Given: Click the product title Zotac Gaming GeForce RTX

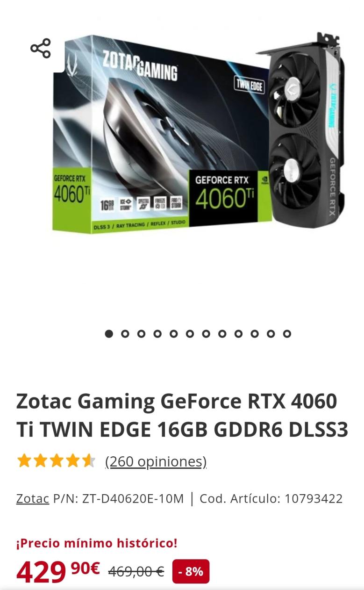Looking at the screenshot, I should tap(182, 416).
